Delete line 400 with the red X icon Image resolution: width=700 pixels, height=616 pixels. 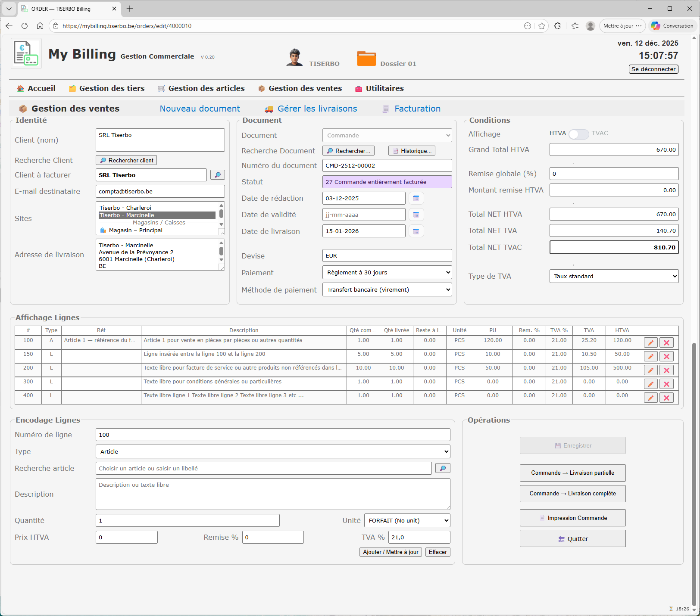pyautogui.click(x=666, y=398)
